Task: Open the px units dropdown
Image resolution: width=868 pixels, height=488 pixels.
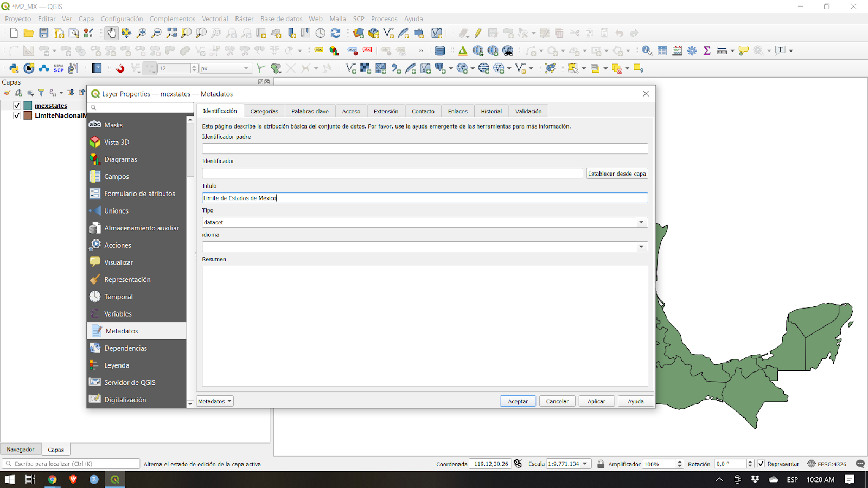Action: coord(226,68)
